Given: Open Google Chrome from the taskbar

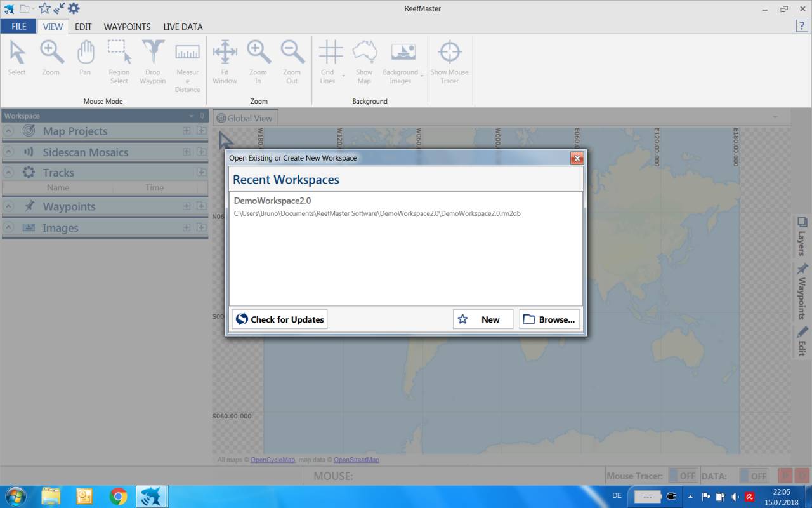Looking at the screenshot, I should pos(118,496).
